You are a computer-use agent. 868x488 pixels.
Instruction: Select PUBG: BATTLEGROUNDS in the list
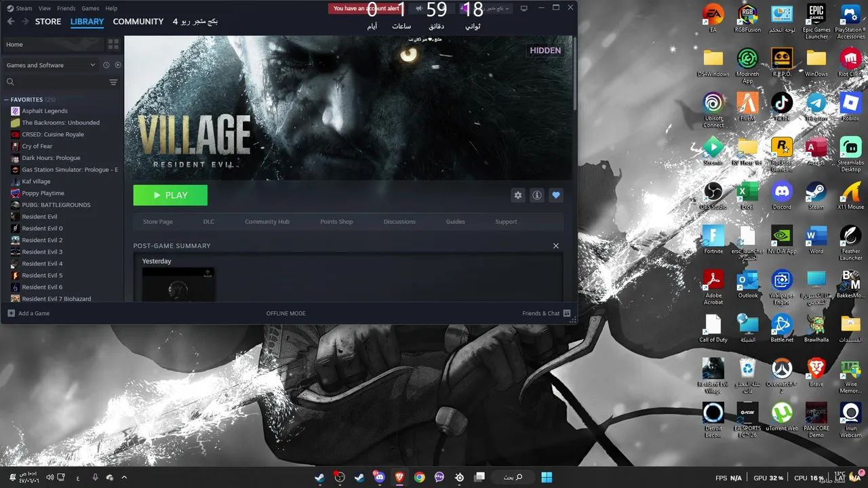point(56,205)
